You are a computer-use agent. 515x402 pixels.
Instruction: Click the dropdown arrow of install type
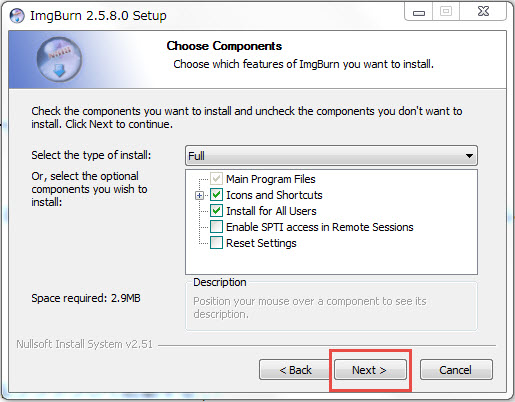tap(469, 156)
